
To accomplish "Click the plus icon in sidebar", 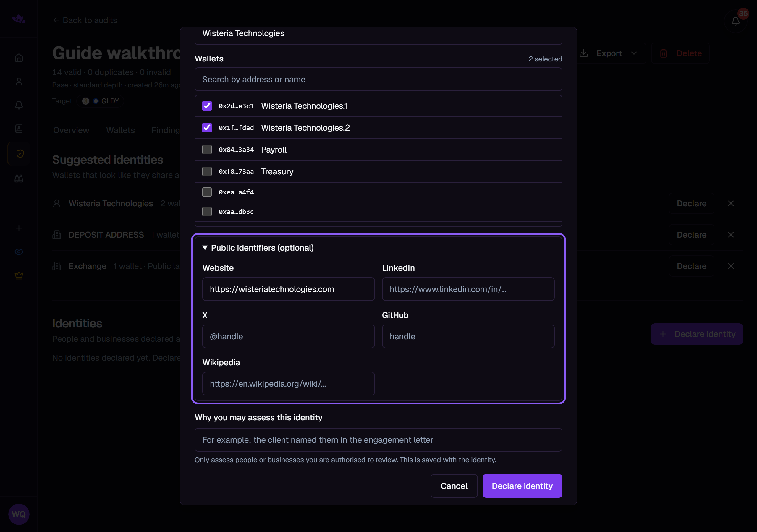I will 19,228.
